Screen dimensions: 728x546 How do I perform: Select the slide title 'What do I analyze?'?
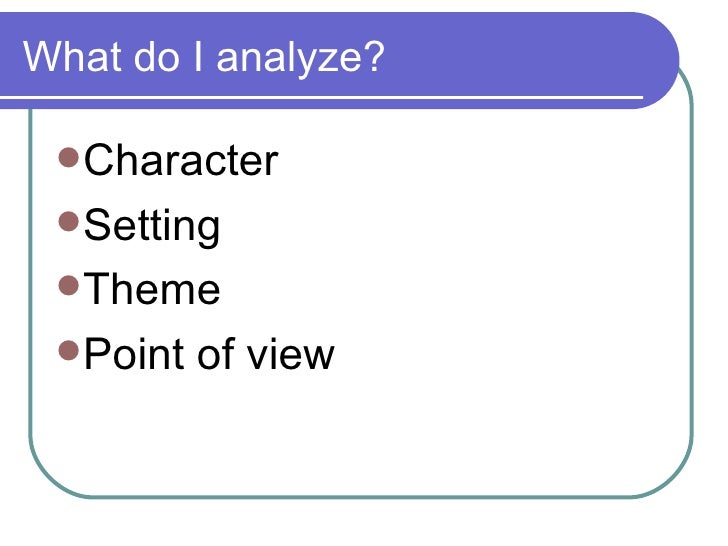pos(204,57)
